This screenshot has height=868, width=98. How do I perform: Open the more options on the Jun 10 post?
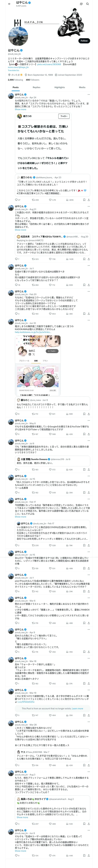[89, 320]
